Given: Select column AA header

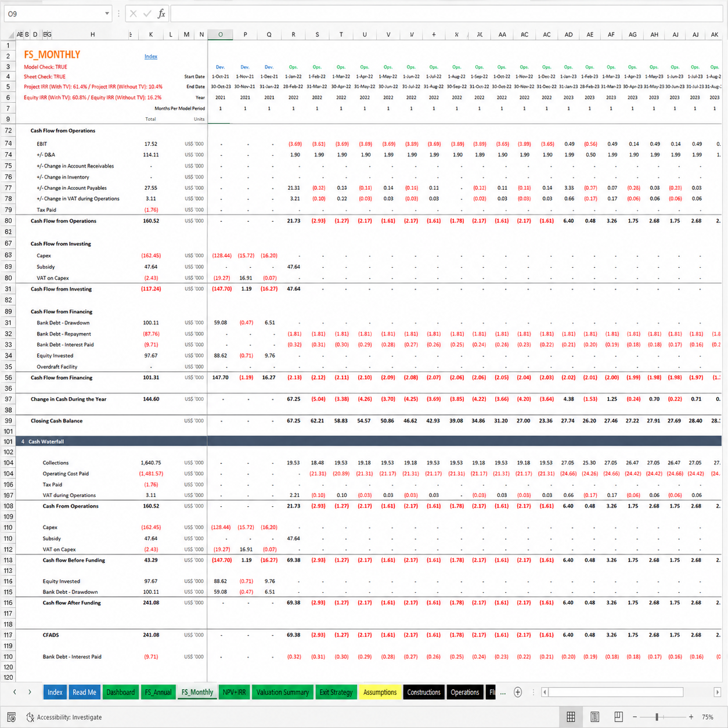Looking at the screenshot, I should [x=502, y=35].
